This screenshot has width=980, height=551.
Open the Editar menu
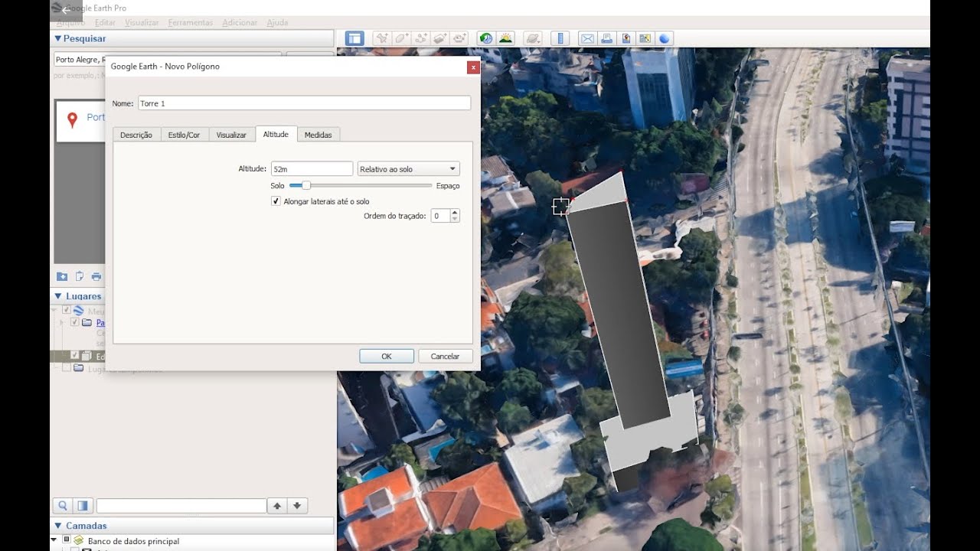(x=105, y=23)
